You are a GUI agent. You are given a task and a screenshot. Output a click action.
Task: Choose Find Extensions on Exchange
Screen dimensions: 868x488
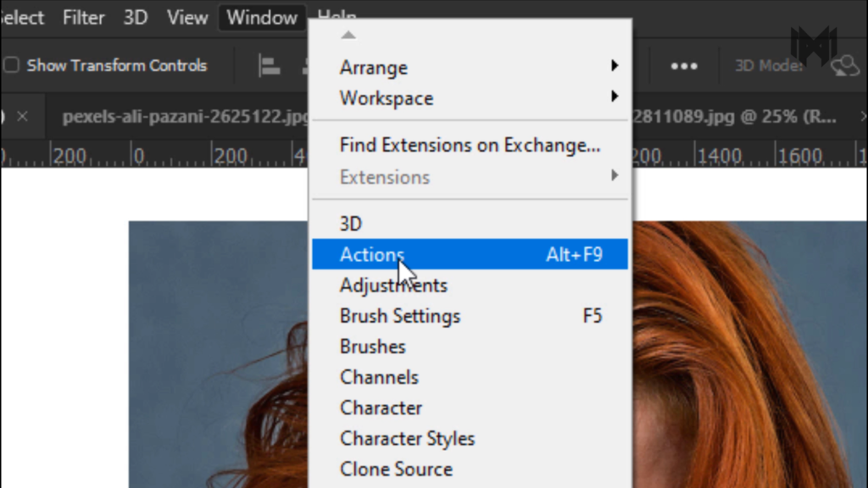[470, 146]
